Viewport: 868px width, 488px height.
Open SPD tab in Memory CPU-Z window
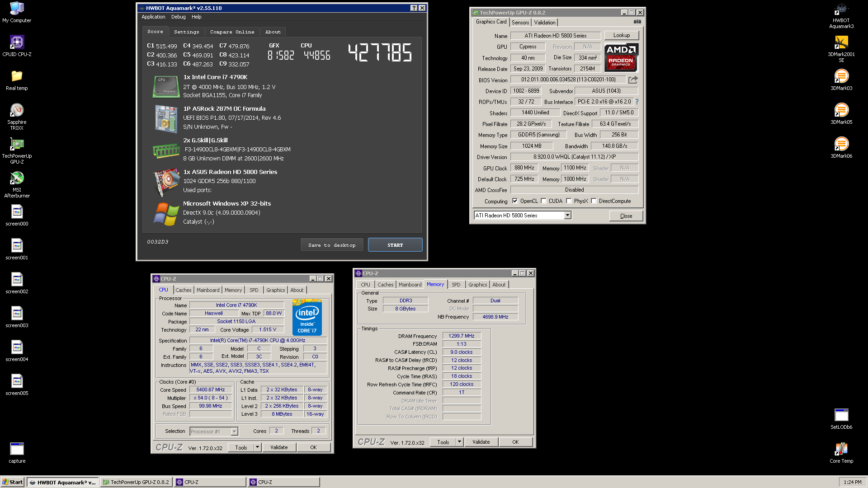456,285
